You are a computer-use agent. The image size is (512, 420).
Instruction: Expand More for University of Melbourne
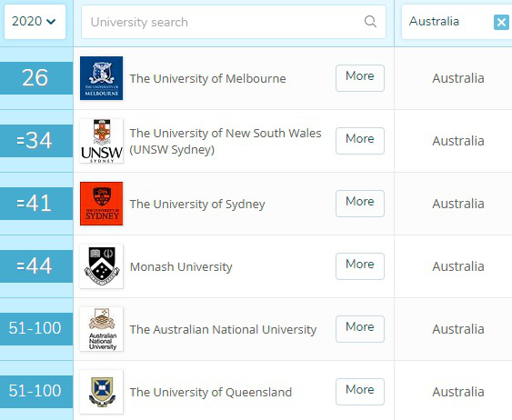click(x=360, y=78)
